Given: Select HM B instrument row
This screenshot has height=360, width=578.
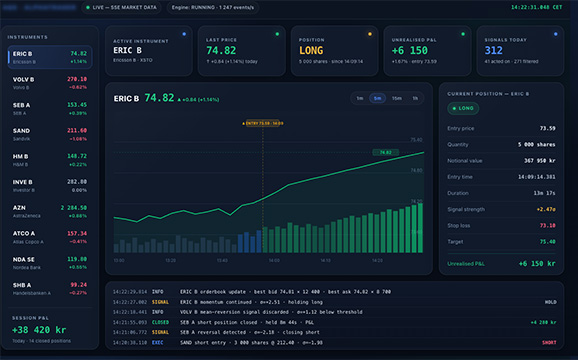Looking at the screenshot, I should tap(50, 160).
